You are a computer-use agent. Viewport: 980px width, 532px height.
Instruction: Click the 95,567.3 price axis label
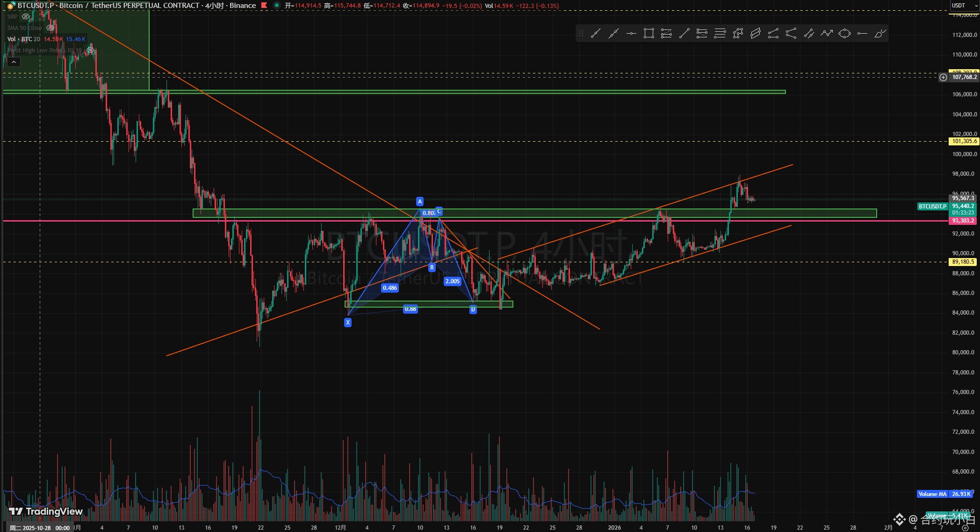963,198
